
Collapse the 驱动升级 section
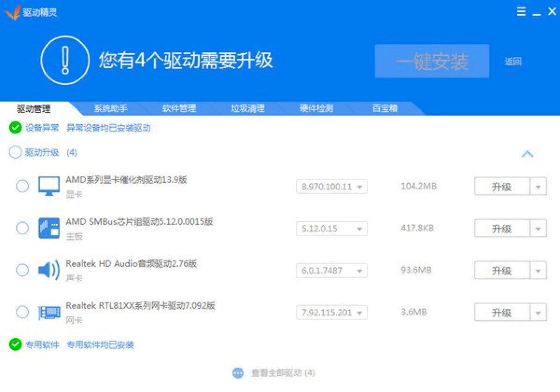click(x=528, y=154)
